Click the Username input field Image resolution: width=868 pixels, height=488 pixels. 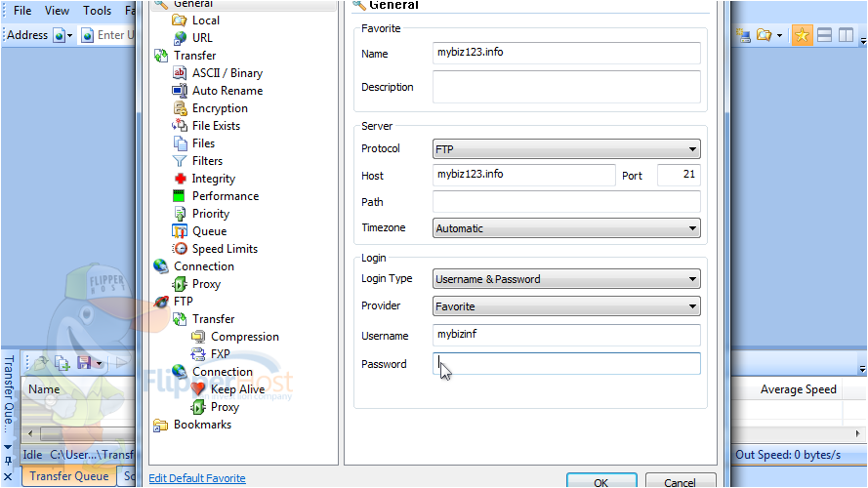tap(566, 335)
